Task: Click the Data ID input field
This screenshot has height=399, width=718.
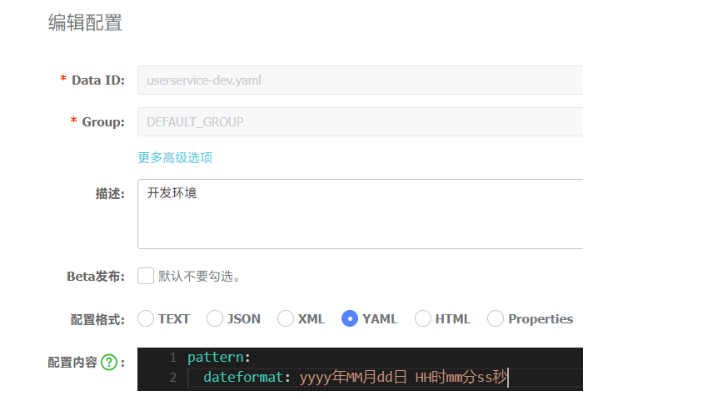Action: [360, 80]
